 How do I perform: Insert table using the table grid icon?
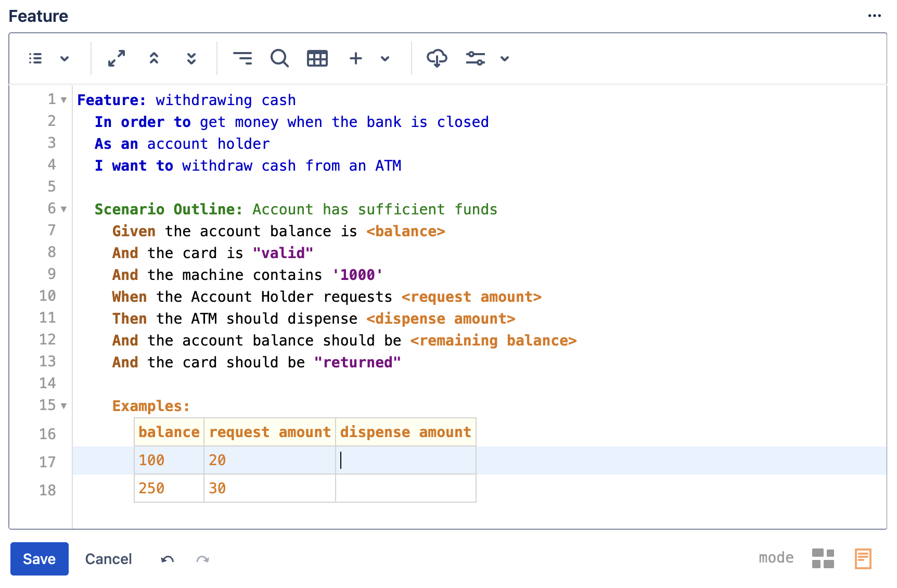click(x=317, y=58)
